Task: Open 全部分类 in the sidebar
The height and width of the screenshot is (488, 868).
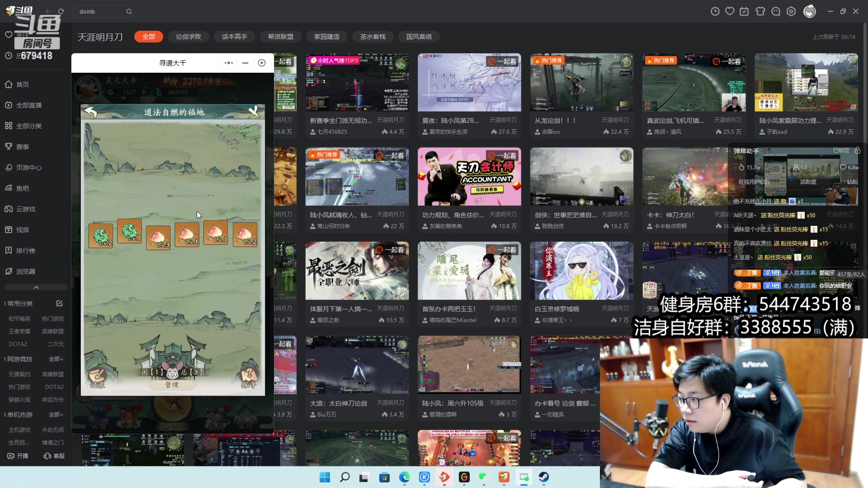Action: (x=24, y=126)
